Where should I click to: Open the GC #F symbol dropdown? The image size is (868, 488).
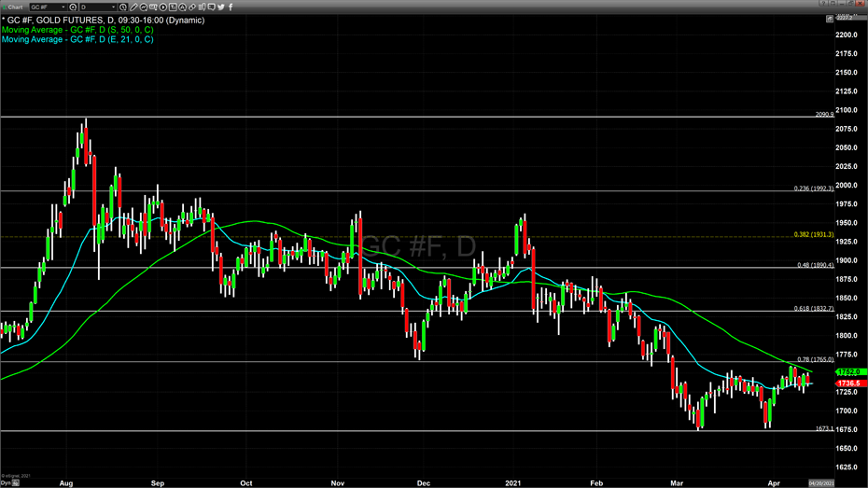pos(63,7)
